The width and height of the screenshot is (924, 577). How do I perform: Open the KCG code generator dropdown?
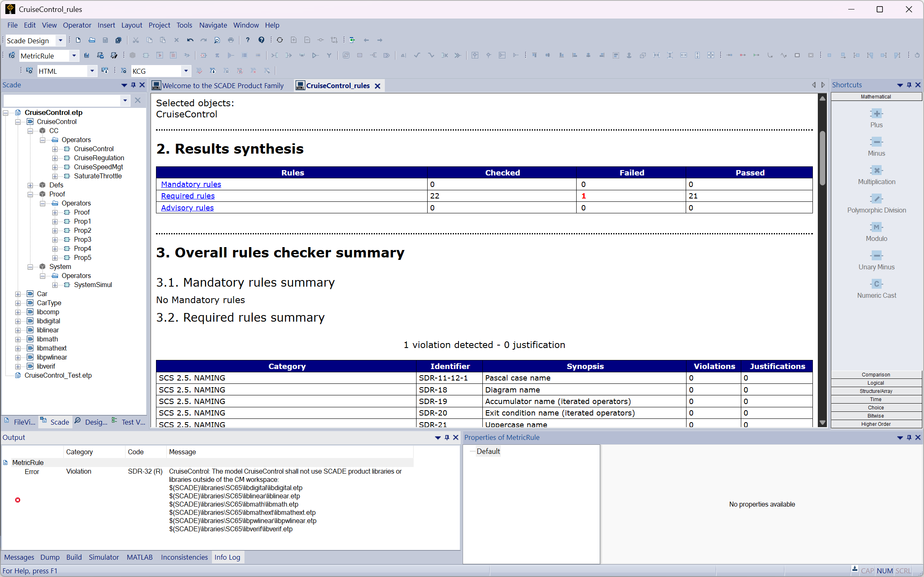click(186, 71)
